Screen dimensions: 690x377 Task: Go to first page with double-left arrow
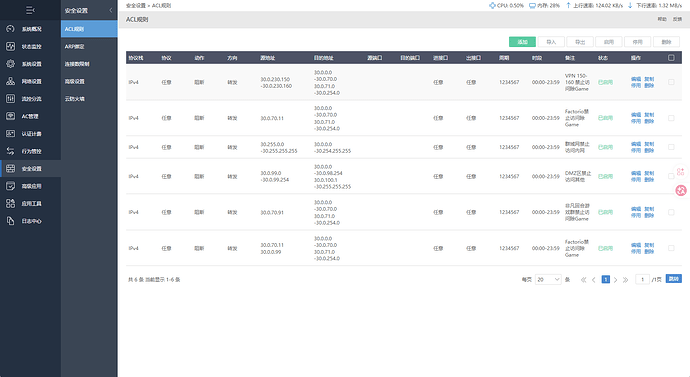(x=584, y=280)
